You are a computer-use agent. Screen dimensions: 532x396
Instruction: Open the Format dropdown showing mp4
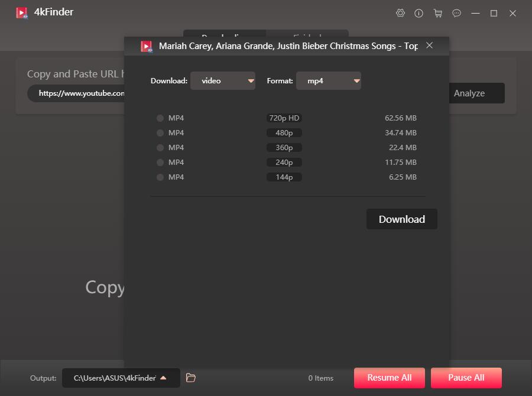coord(329,81)
